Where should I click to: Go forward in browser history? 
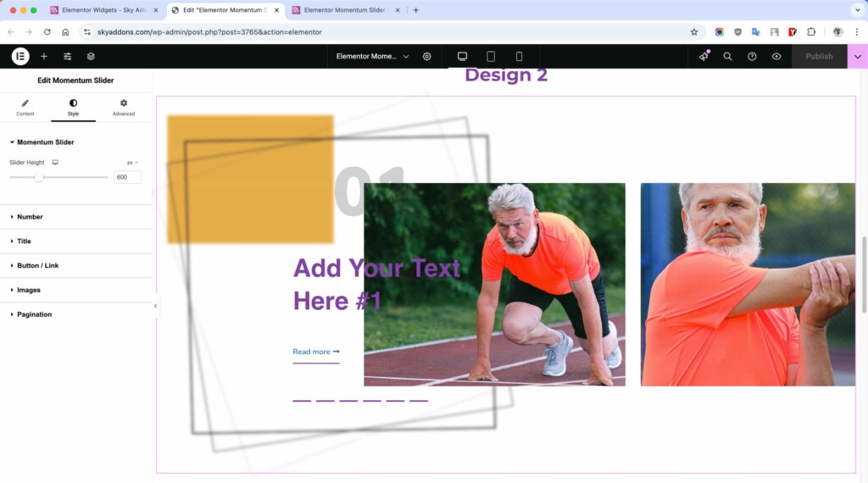[x=29, y=32]
